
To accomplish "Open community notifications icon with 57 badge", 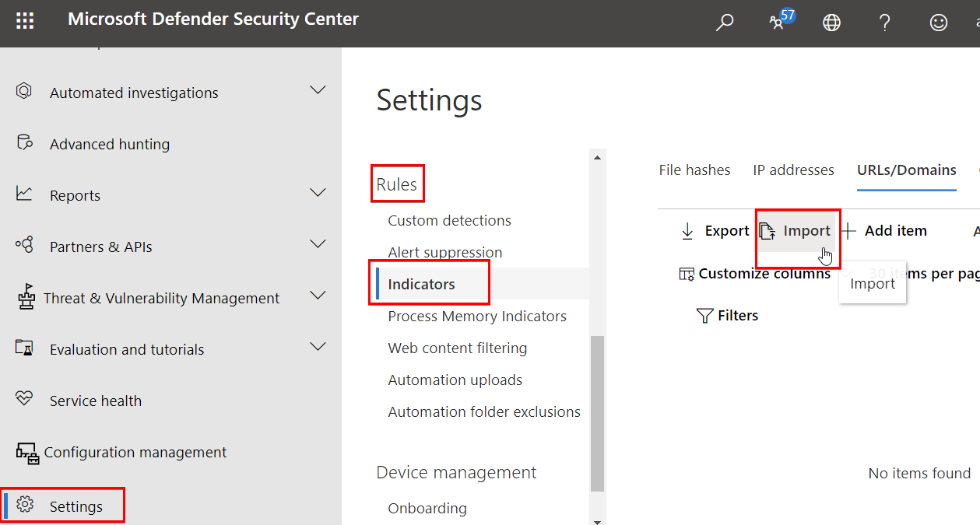I will (781, 20).
